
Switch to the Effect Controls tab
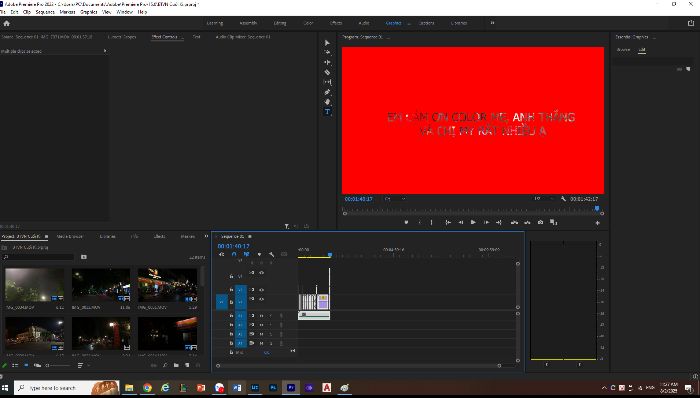pos(165,37)
